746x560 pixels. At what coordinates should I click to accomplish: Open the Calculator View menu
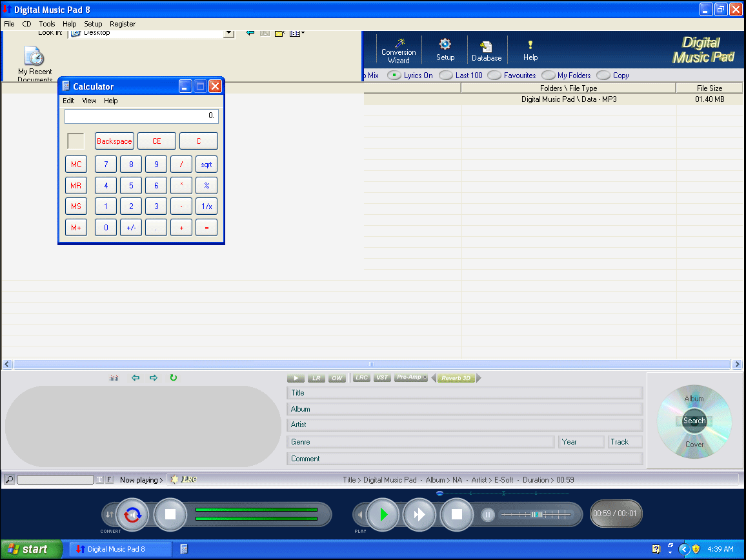[x=89, y=101]
